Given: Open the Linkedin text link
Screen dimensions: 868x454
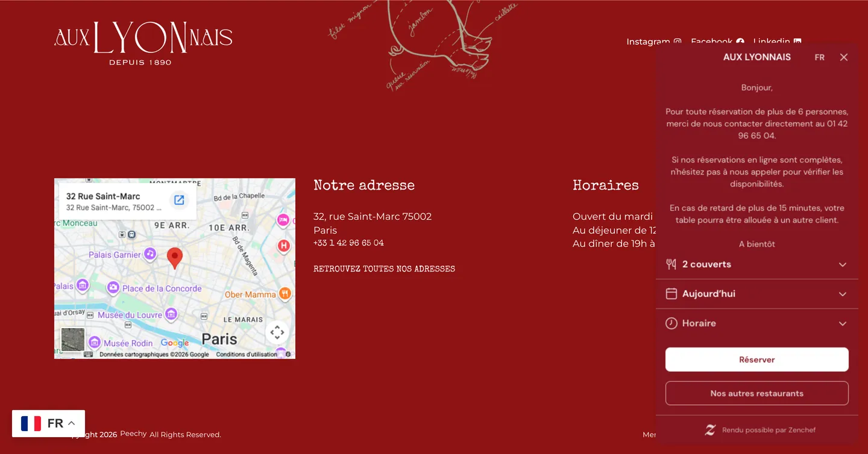Looking at the screenshot, I should click(772, 42).
